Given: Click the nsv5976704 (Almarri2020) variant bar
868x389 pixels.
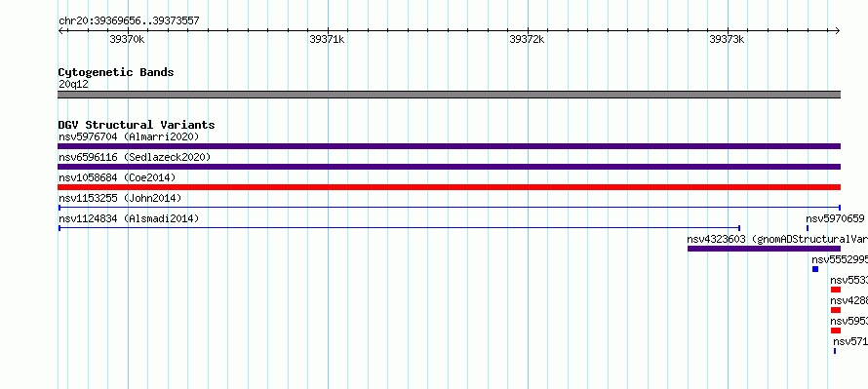Looking at the screenshot, I should 449,146.
